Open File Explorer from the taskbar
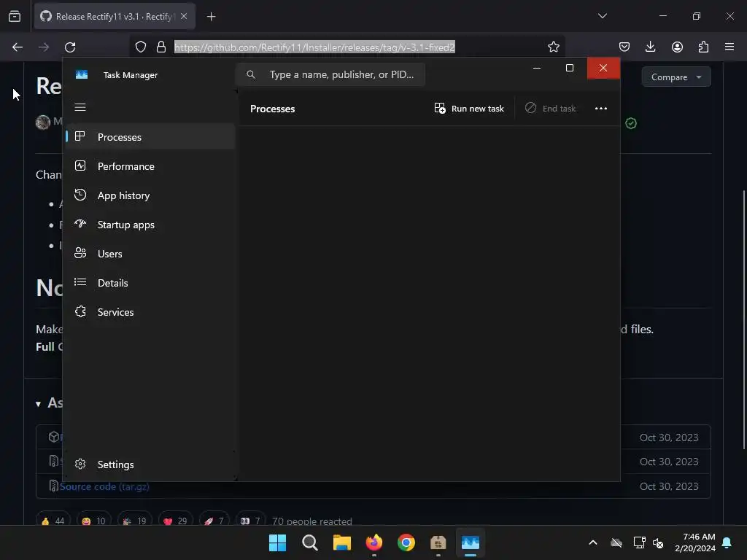This screenshot has height=560, width=747. pyautogui.click(x=341, y=542)
